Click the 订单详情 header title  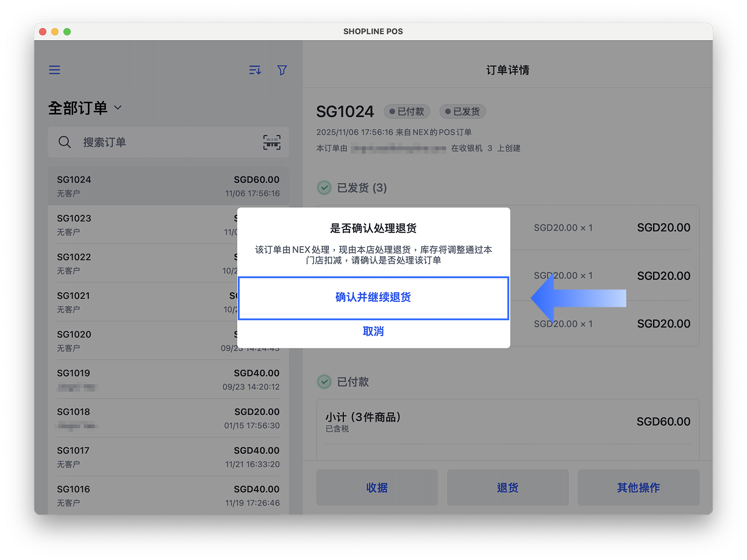[507, 70]
